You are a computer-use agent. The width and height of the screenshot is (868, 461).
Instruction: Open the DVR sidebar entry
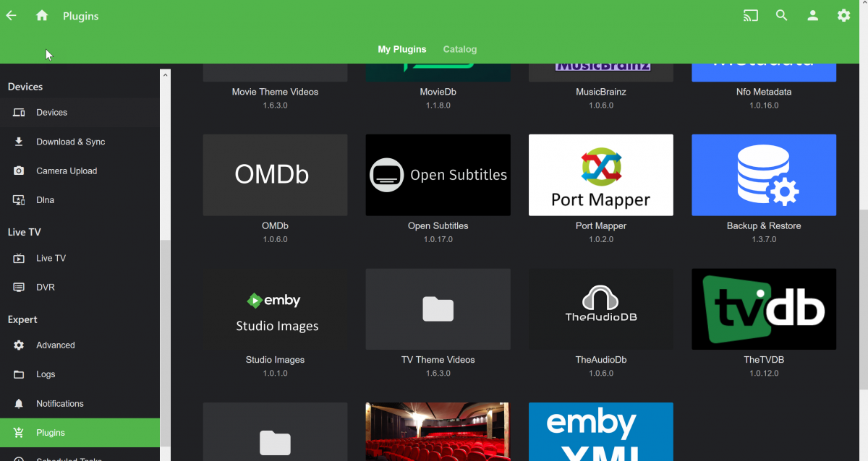[x=80, y=287]
